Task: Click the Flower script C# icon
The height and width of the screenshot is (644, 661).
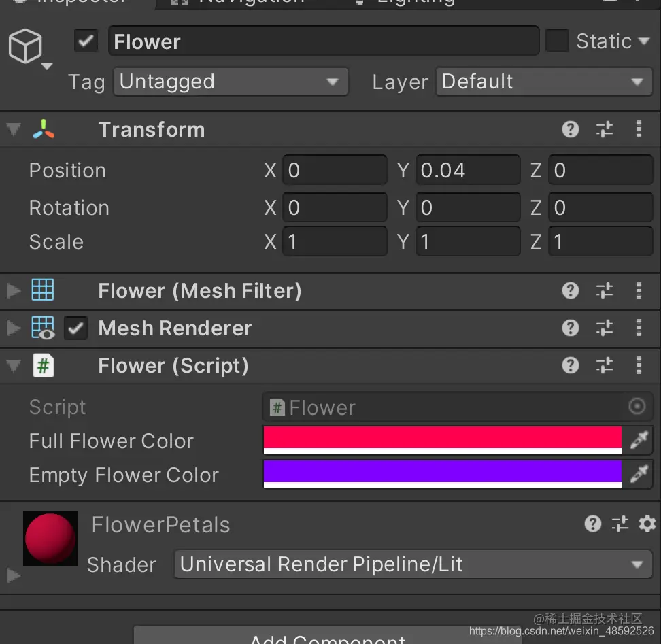Action: [43, 365]
